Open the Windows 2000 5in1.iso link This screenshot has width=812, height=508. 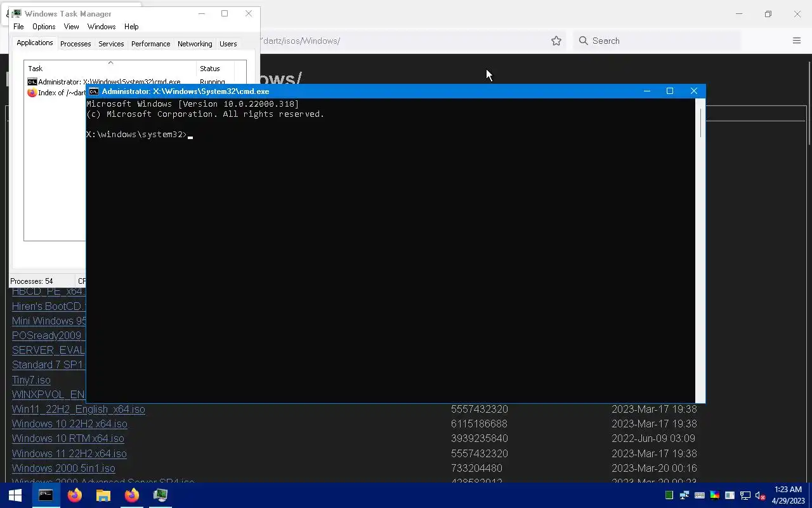tap(63, 469)
